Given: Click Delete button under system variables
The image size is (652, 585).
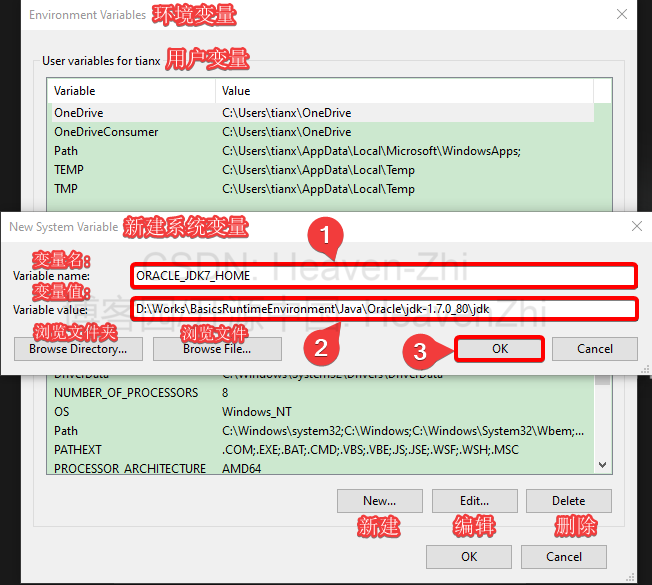Looking at the screenshot, I should point(568,501).
